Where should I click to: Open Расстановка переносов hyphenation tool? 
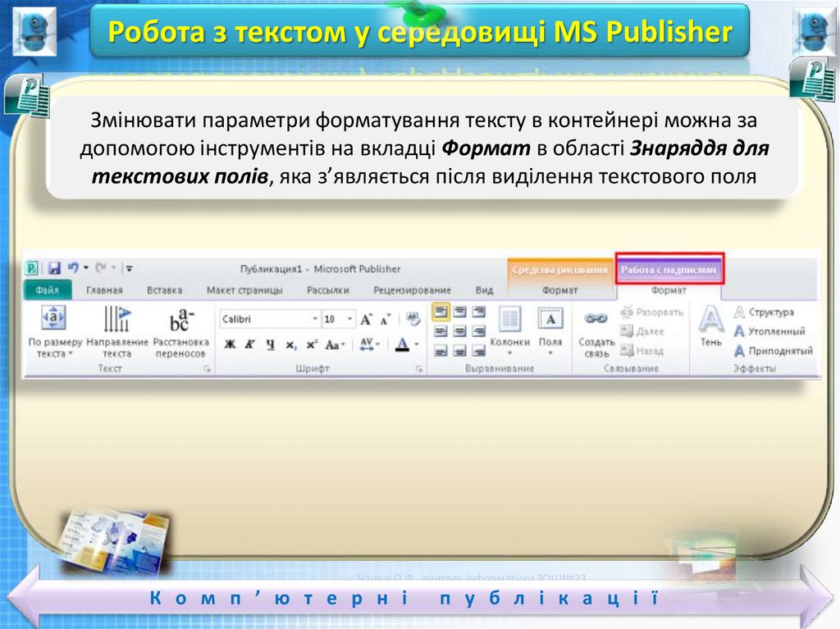coord(180,331)
